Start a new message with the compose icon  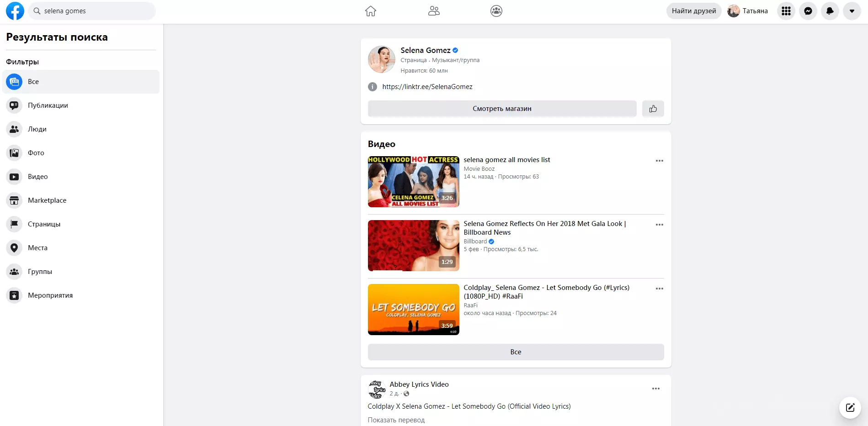point(850,408)
